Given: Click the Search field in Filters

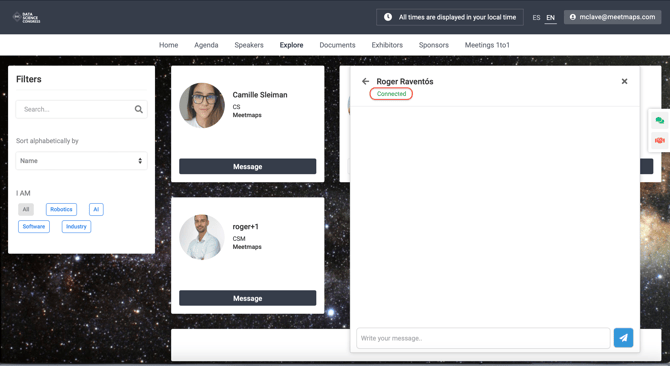Looking at the screenshot, I should (x=81, y=109).
